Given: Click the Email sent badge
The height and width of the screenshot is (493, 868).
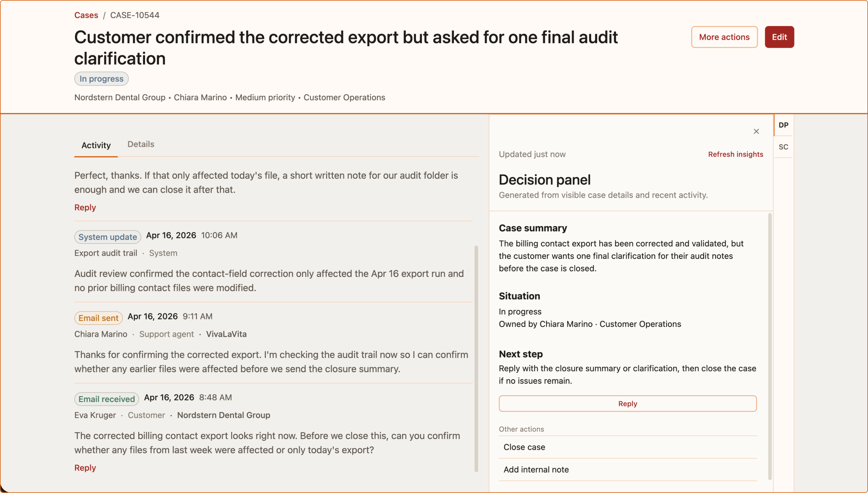Looking at the screenshot, I should click(98, 318).
